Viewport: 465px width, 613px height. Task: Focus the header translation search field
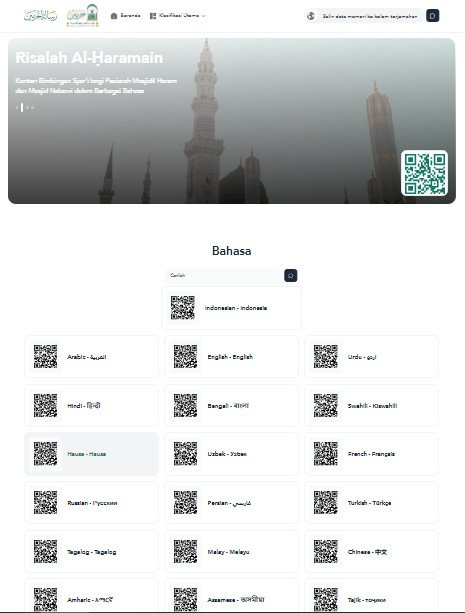pos(370,16)
